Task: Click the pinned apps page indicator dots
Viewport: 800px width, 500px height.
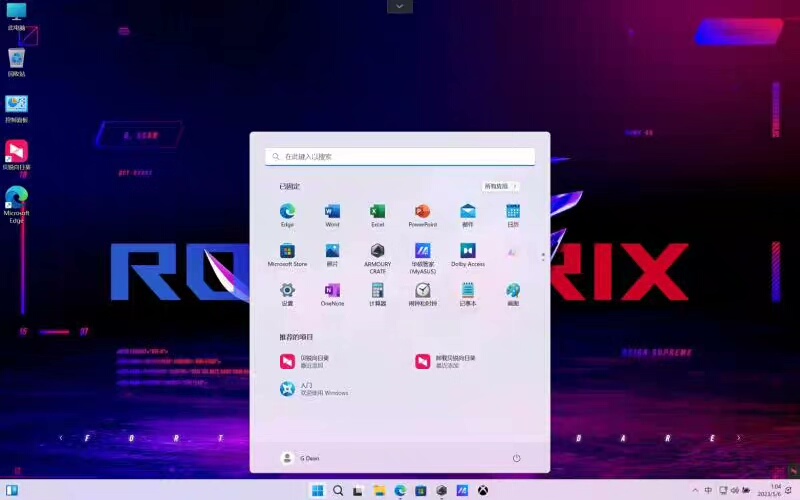Action: coord(543,257)
